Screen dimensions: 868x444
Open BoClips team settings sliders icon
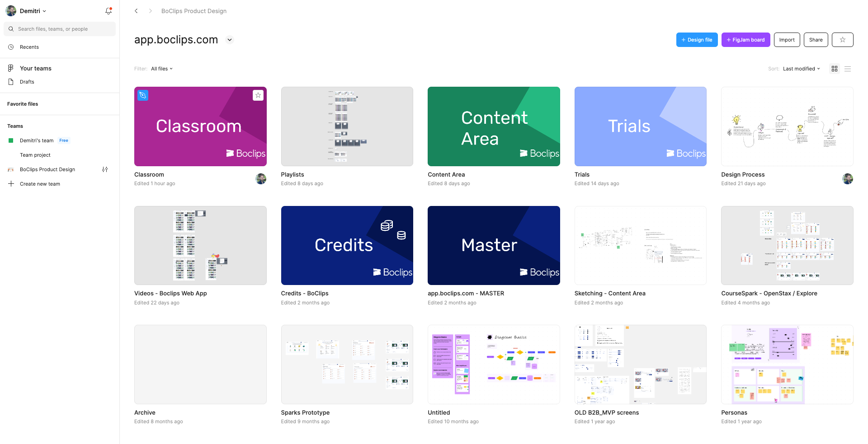point(105,169)
